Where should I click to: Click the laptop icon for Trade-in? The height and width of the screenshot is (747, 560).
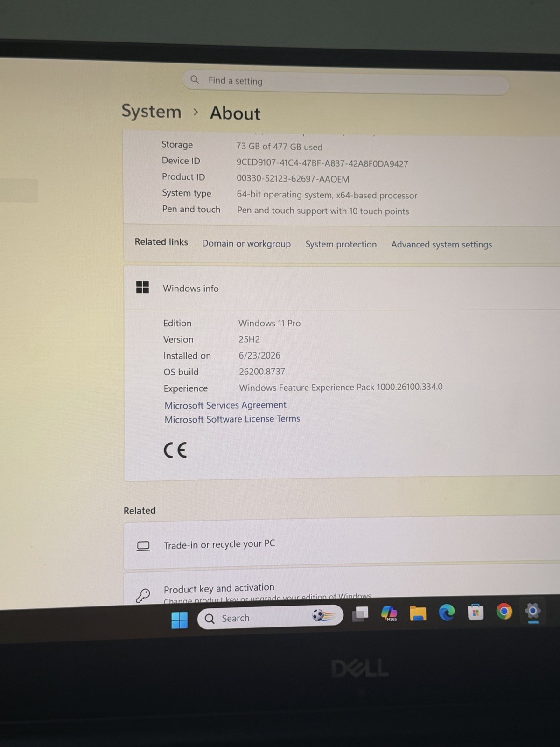click(x=143, y=546)
